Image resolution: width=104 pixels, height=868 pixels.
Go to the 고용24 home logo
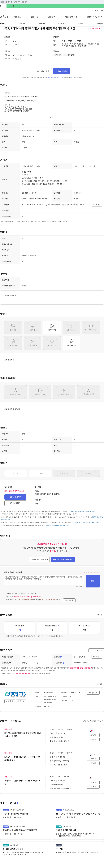pos(4,17)
